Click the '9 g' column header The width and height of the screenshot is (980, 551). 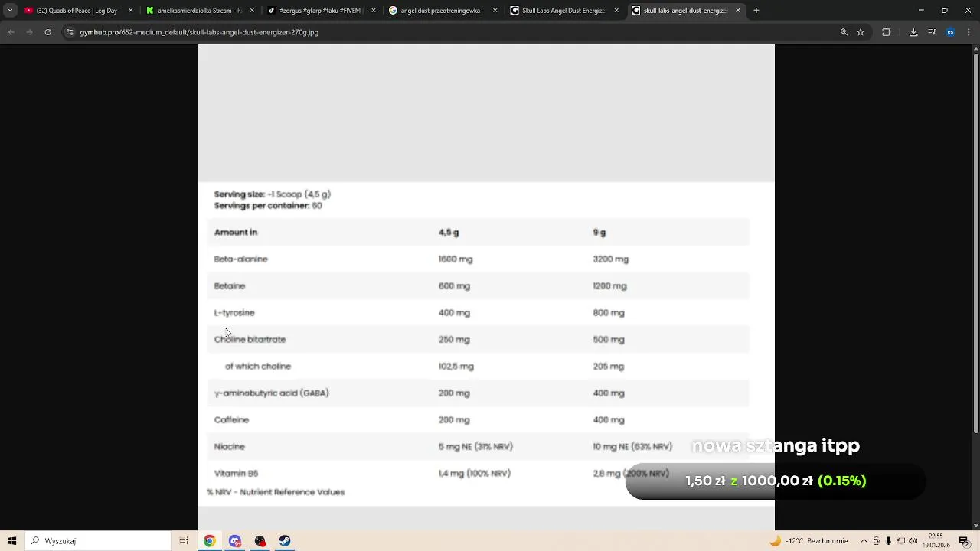(599, 233)
